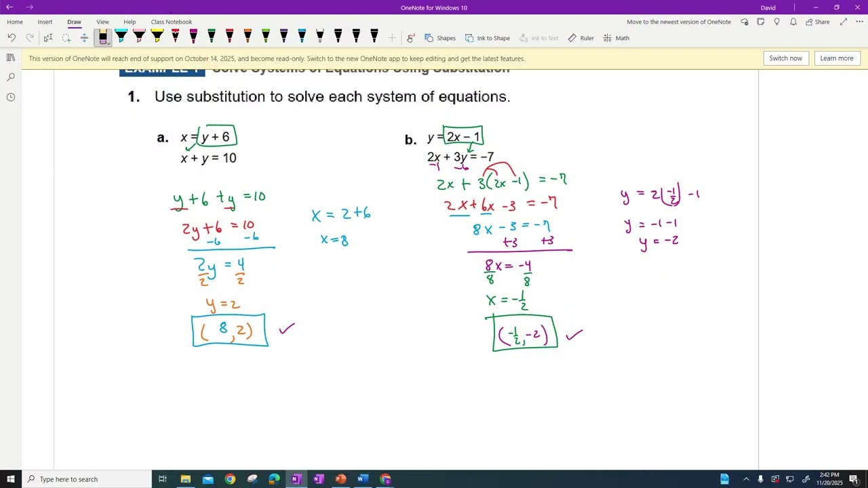Choose the white pen

click(320, 36)
